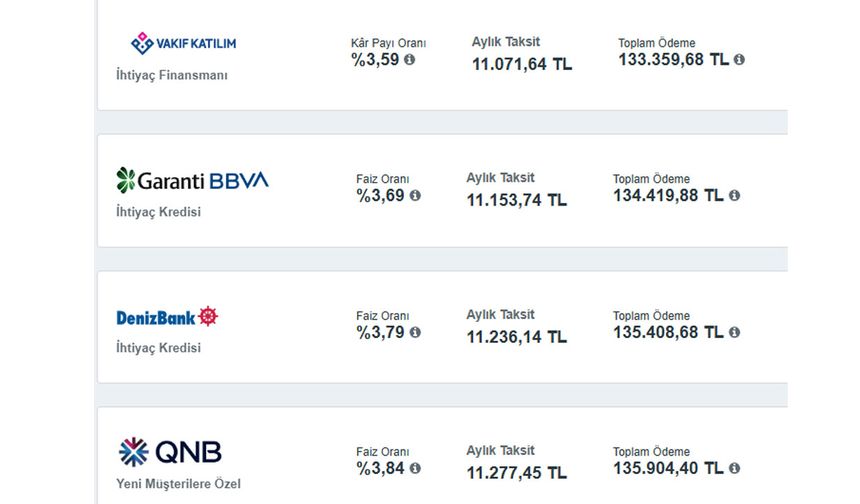Screen dimensions: 860x504
Task: Show details icon next to 133.359,68 TL
Action: coord(739,59)
